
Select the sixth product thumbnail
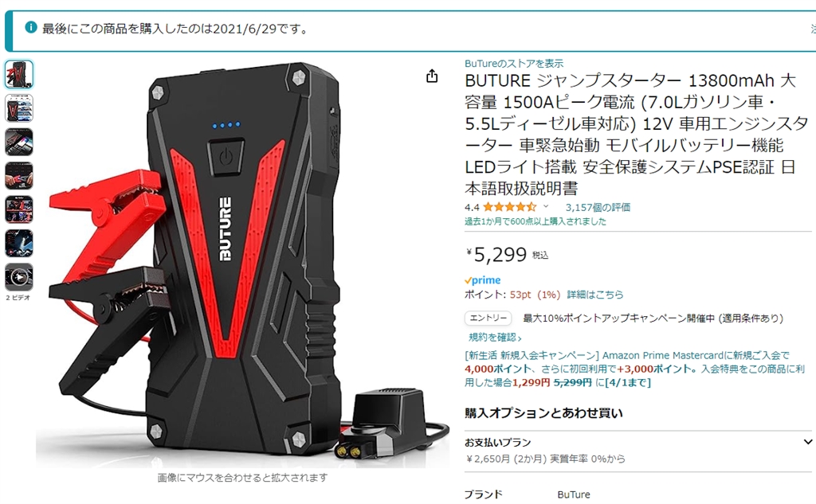(x=19, y=244)
